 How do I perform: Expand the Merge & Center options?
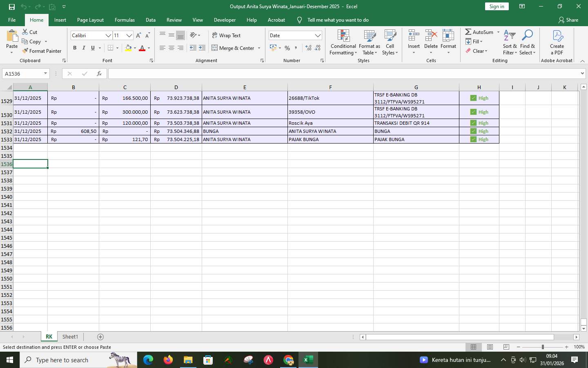[260, 48]
